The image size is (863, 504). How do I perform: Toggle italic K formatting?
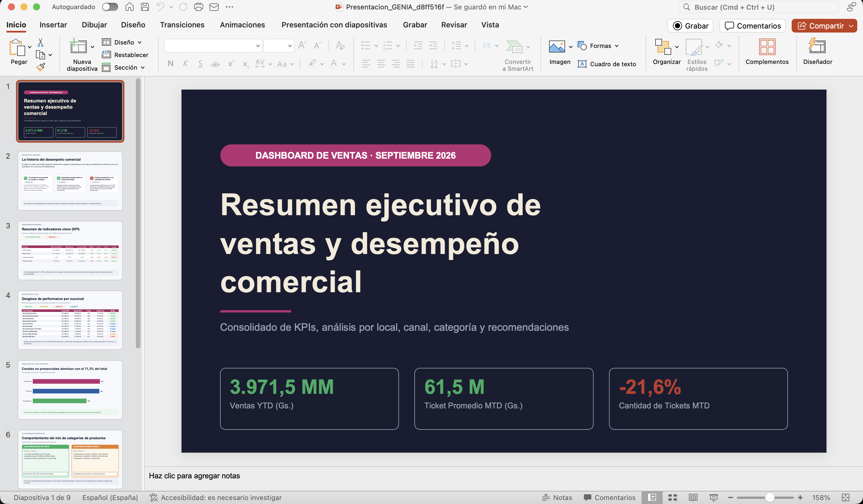point(185,63)
